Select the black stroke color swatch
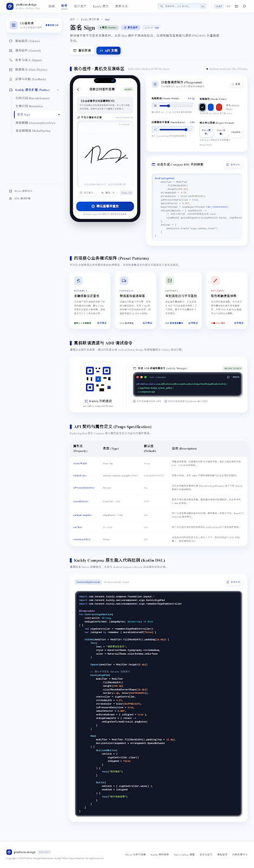This screenshot has width=254, height=868. click(203, 107)
